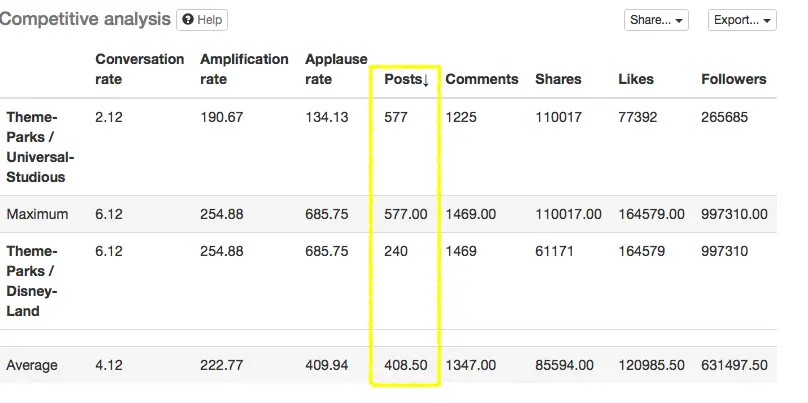Sort by Applause rate column header
Screen dimensions: 808x403
click(336, 69)
